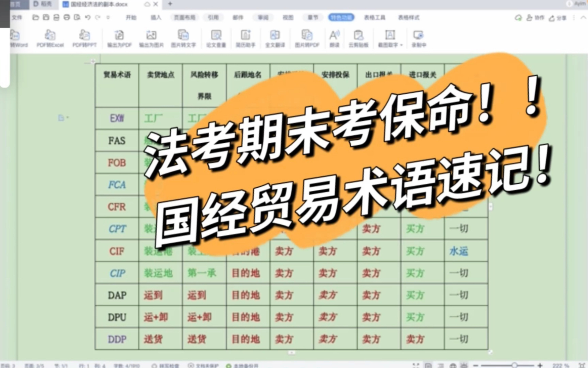Image resolution: width=588 pixels, height=368 pixels.
Task: Click the PDF转Excel tool icon
Action: [x=50, y=35]
